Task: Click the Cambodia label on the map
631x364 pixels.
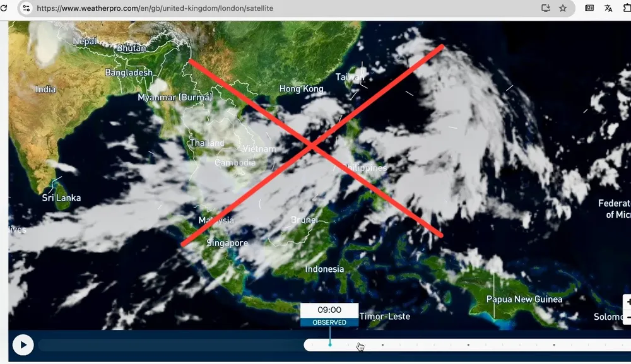Action: [235, 163]
